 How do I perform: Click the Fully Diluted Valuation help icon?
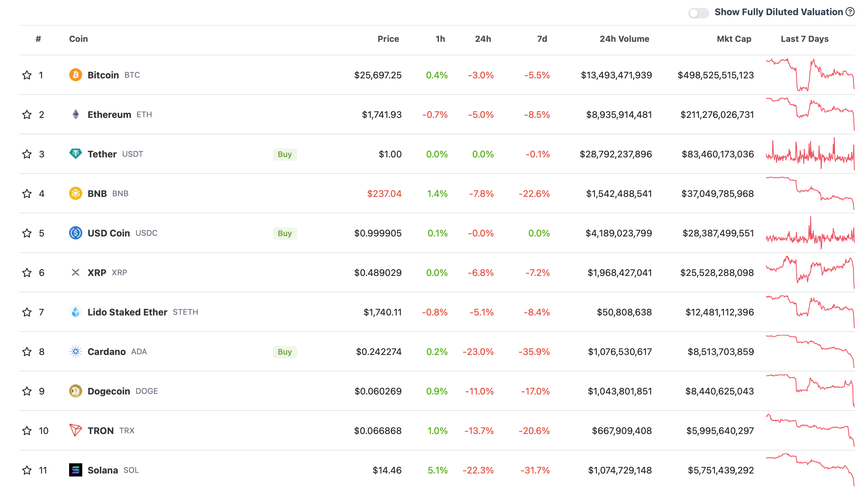pos(850,12)
